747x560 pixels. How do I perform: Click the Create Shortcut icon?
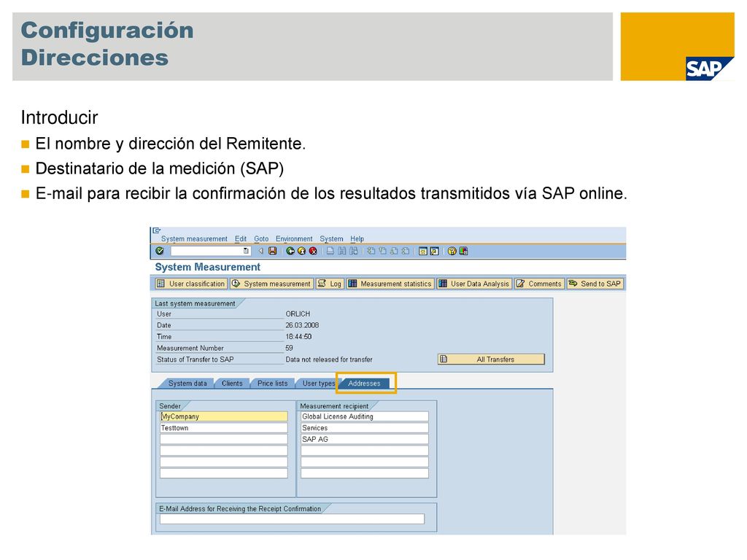pyautogui.click(x=435, y=251)
